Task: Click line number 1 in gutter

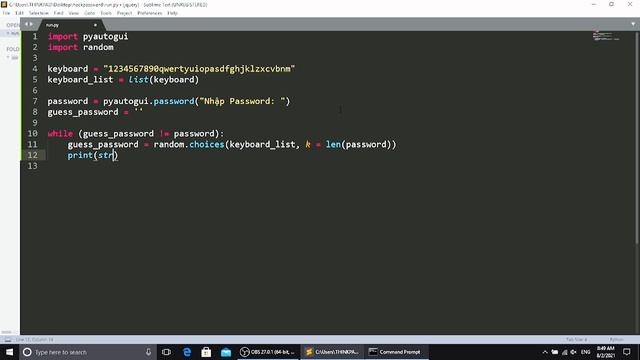Action: coord(35,37)
